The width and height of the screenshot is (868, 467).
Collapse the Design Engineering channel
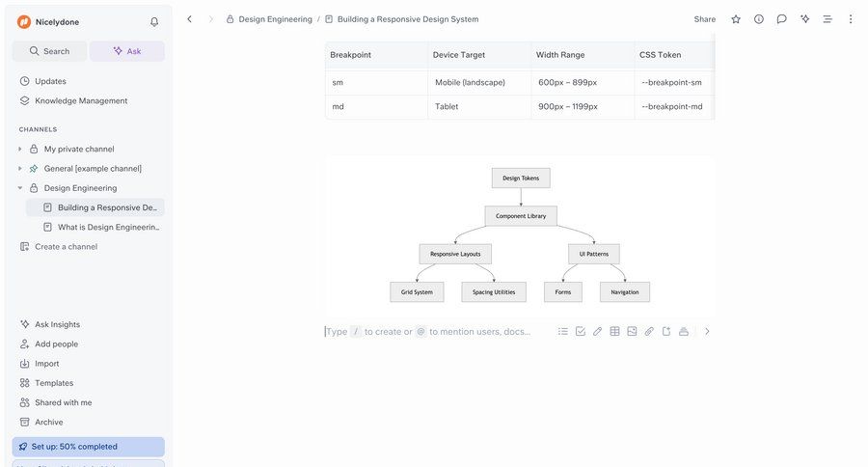(20, 188)
